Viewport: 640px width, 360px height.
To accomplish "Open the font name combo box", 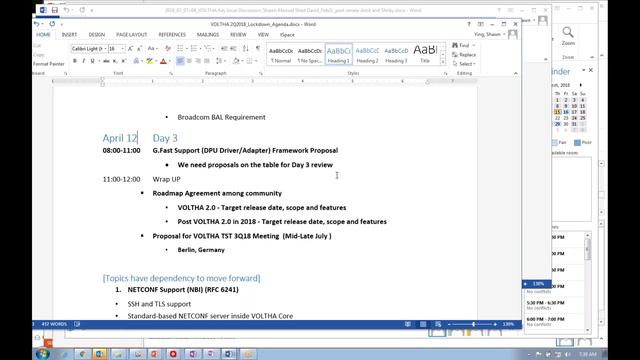I will (x=89, y=49).
